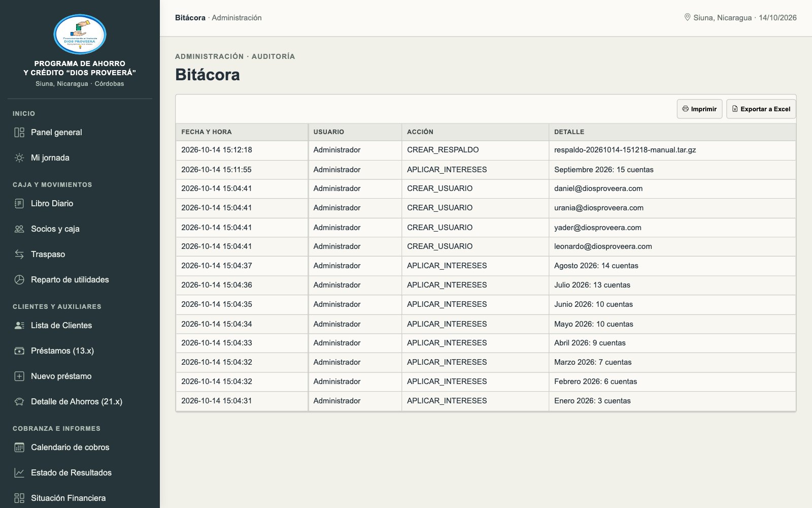Click the Bitácora breadcrumb in header
Viewport: 812px width, 508px height.
tap(190, 18)
